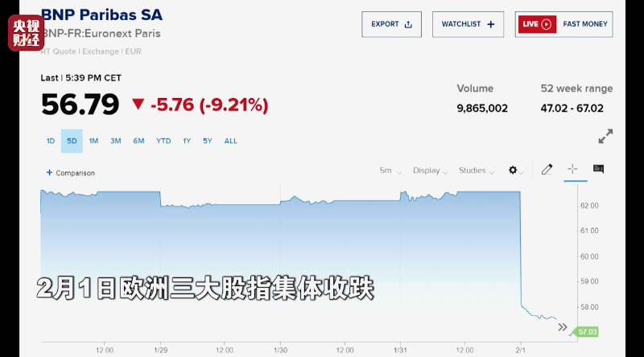644x357 pixels.
Task: Open the 5m interval dropdown
Action: [x=390, y=170]
